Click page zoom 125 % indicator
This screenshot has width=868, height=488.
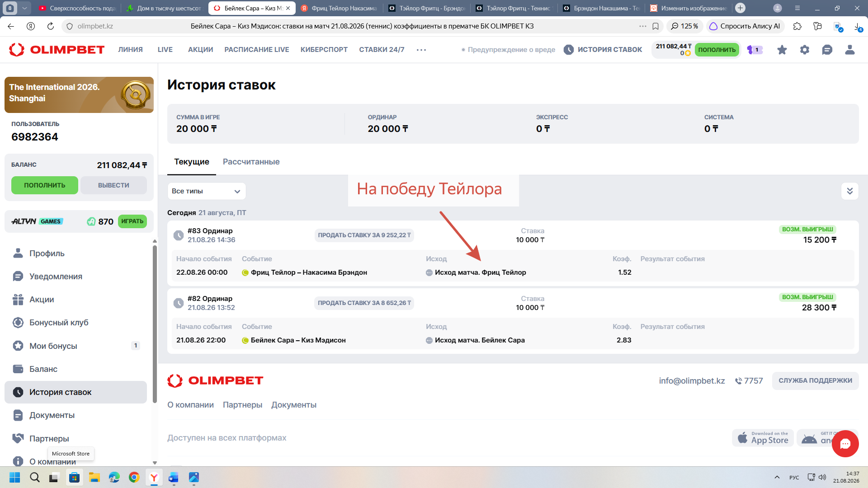pos(684,26)
